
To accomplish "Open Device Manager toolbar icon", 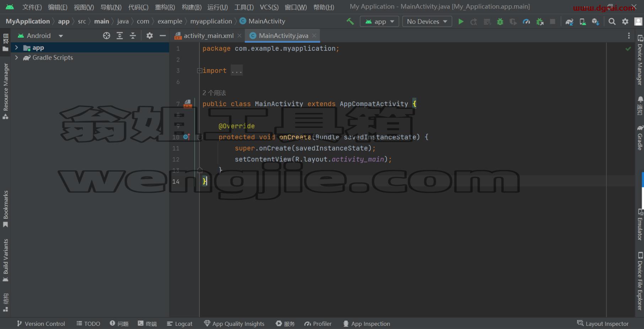I will [x=583, y=22].
